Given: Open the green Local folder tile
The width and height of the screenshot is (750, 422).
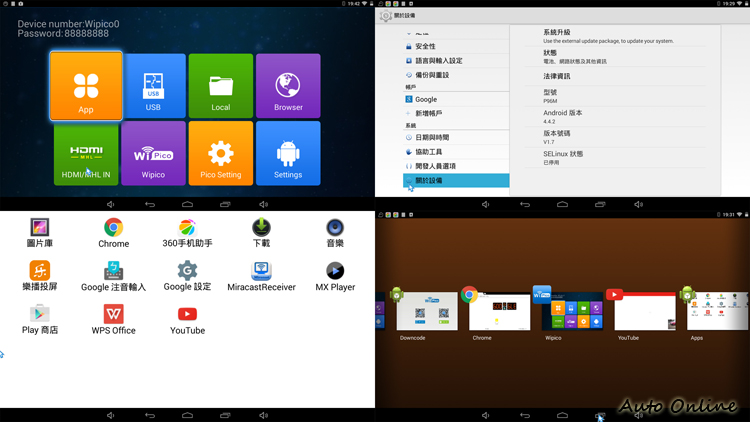Looking at the screenshot, I should tap(220, 87).
